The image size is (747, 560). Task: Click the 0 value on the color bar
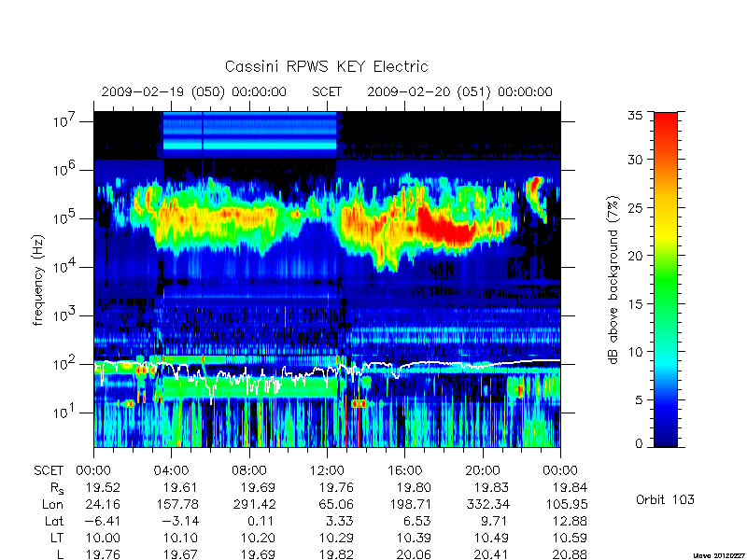coord(639,443)
